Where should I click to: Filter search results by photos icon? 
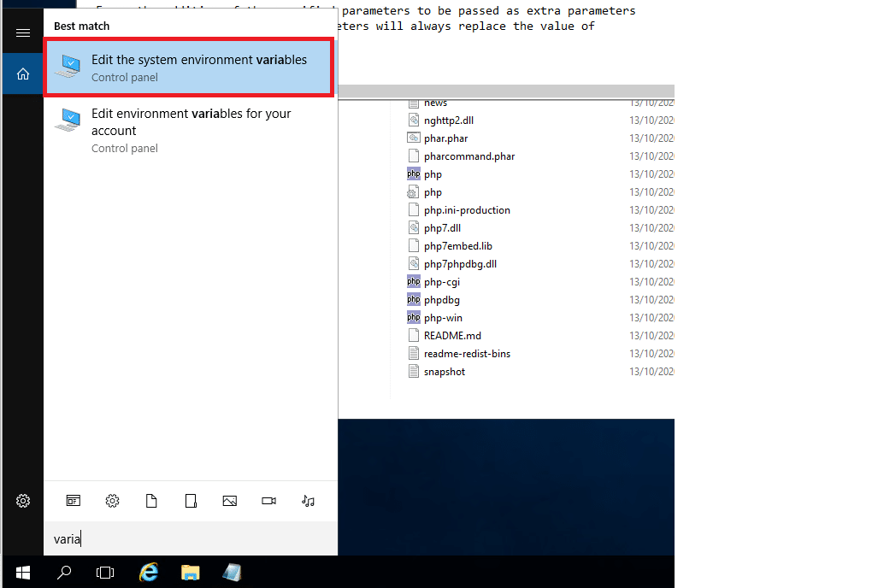[230, 501]
